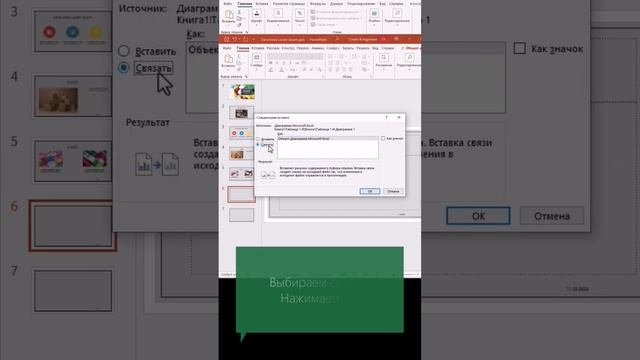
Task: Tick Как значок checkbox in small center dialog
Action: point(383,139)
